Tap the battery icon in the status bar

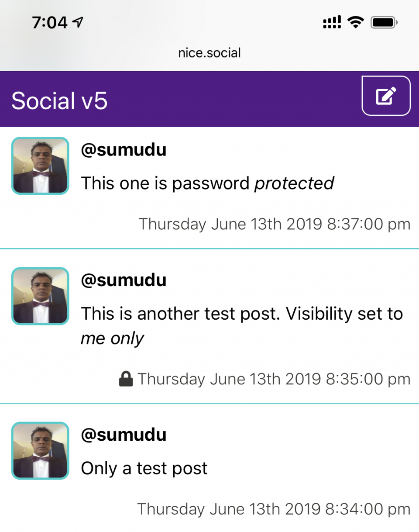coord(383,22)
